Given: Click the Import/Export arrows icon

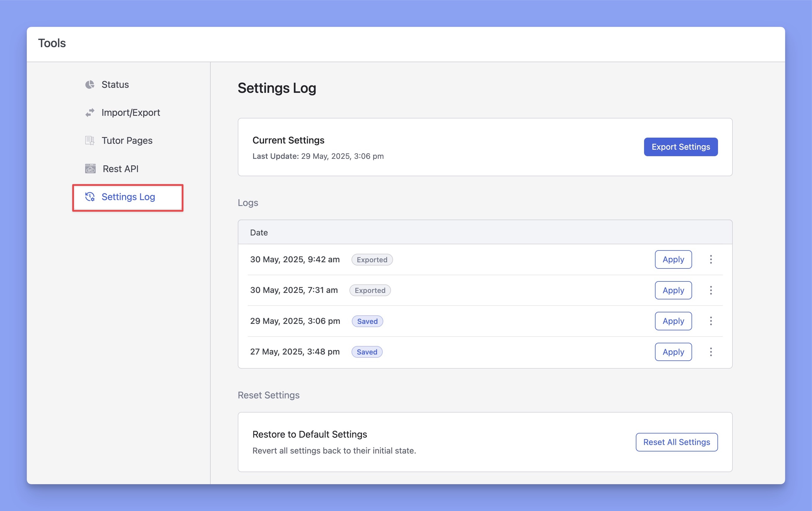Looking at the screenshot, I should coord(90,113).
